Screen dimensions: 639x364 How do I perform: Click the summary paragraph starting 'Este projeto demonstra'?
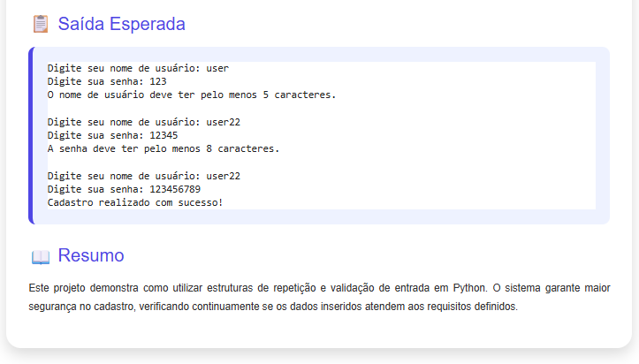[320, 297]
